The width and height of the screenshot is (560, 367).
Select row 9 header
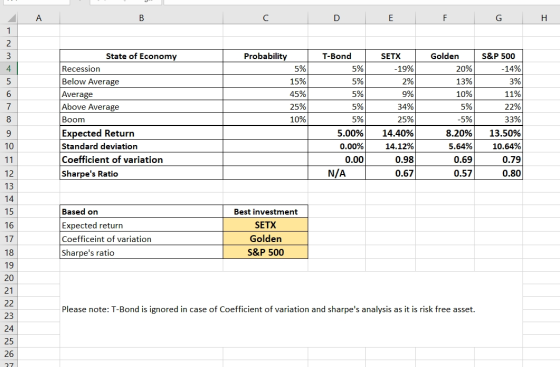pos(9,133)
